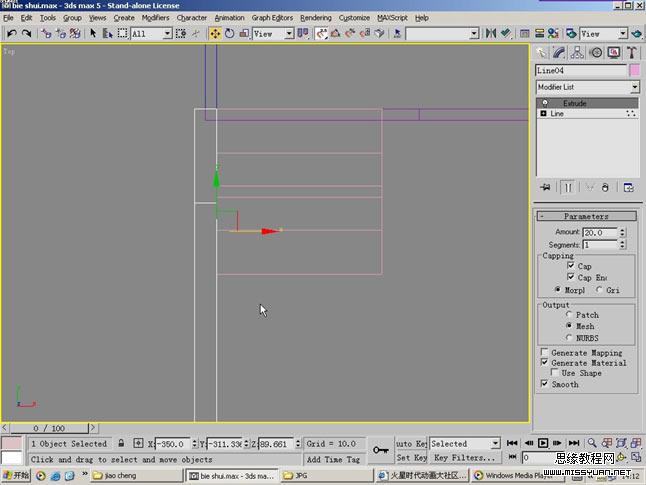Open the Rendering menu
646x485 pixels.
[316, 18]
